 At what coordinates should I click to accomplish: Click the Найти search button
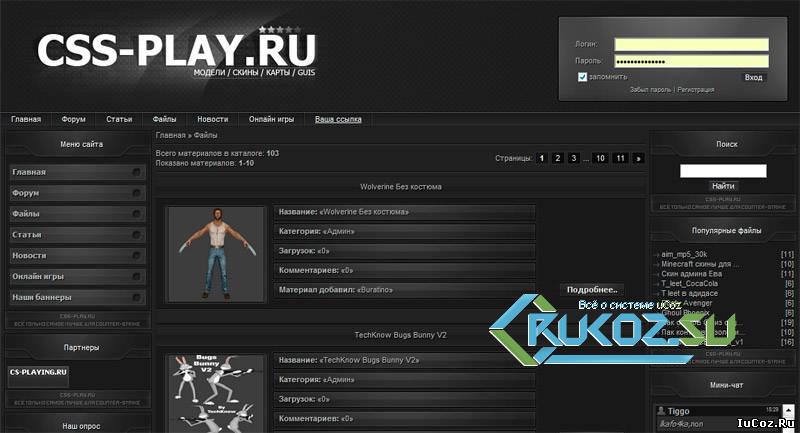pyautogui.click(x=723, y=186)
